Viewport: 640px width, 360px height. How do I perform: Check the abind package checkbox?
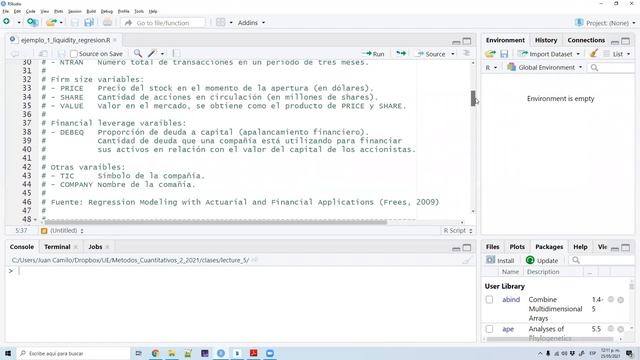[489, 300]
